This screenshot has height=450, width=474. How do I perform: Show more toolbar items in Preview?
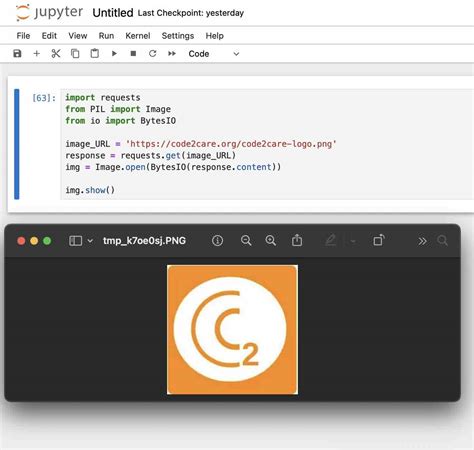422,241
